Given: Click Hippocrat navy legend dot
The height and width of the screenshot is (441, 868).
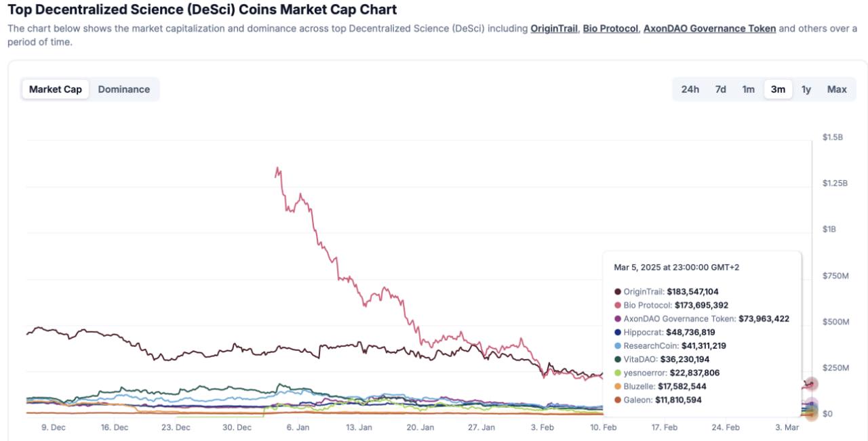Looking at the screenshot, I should pos(617,333).
